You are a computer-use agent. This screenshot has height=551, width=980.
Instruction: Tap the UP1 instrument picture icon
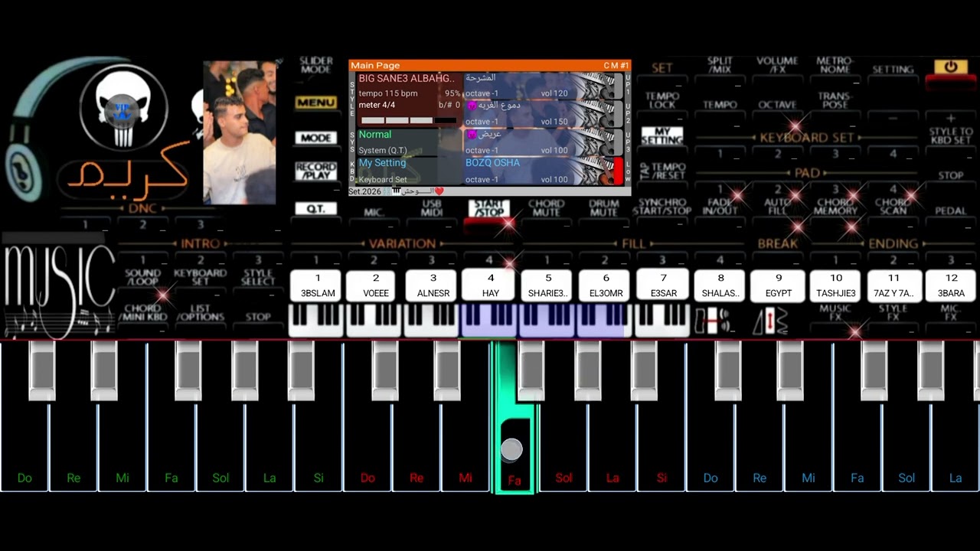(599, 86)
